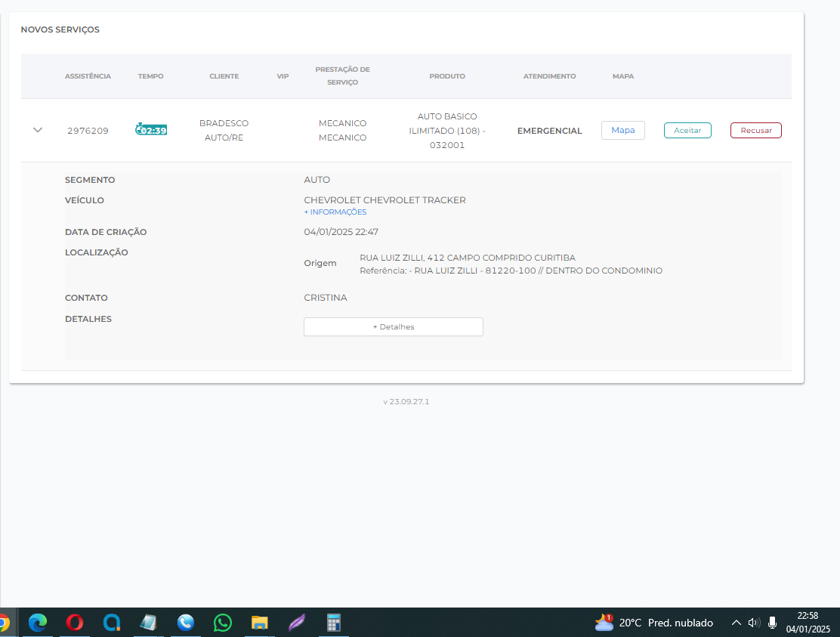This screenshot has height=637, width=840.
Task: Open Google Chrome from the taskbar
Action: (x=4, y=623)
